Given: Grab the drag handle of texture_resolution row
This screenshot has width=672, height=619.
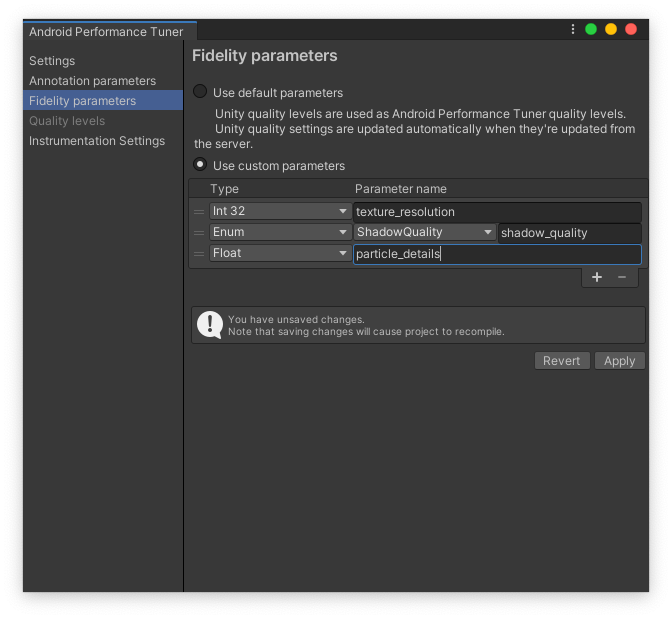Looking at the screenshot, I should 199,212.
